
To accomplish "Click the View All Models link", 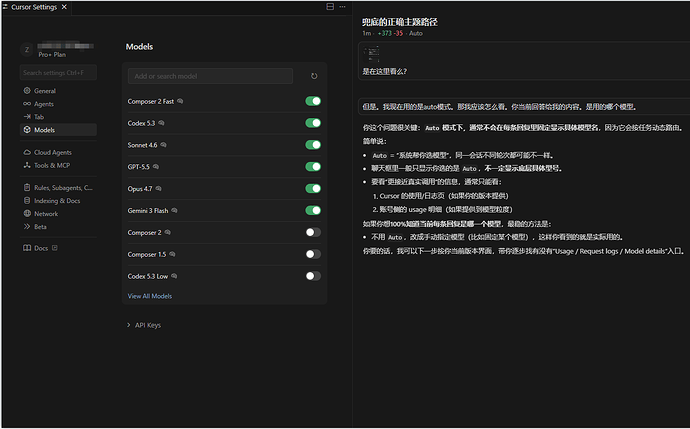I will 150,296.
